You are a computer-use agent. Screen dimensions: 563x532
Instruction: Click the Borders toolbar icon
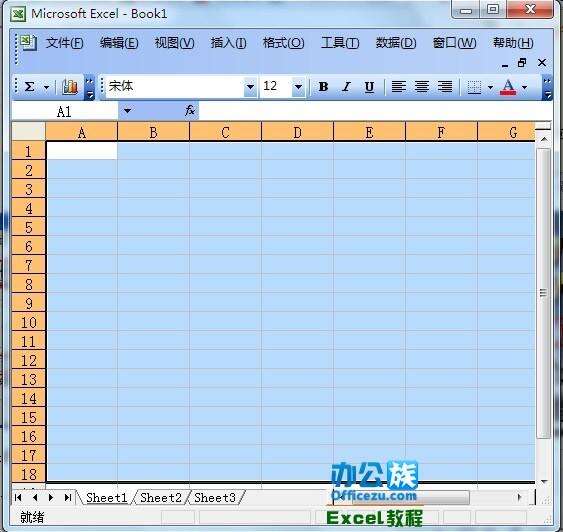(474, 87)
